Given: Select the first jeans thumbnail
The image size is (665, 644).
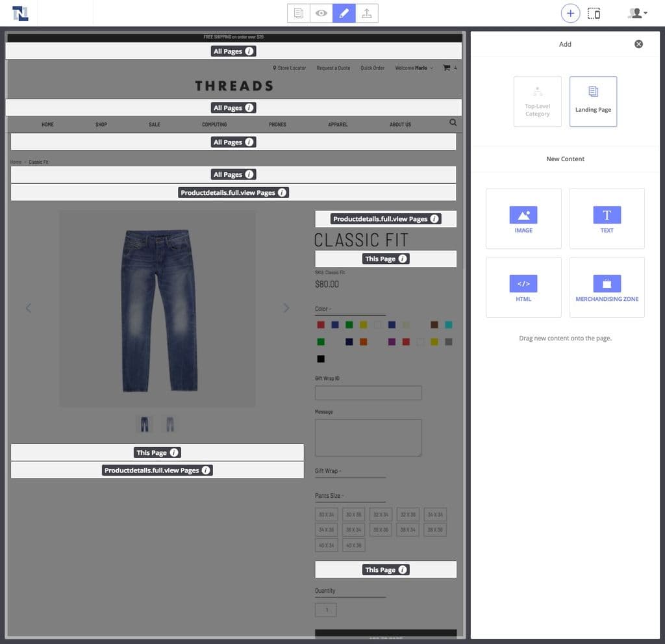Looking at the screenshot, I should click(144, 424).
